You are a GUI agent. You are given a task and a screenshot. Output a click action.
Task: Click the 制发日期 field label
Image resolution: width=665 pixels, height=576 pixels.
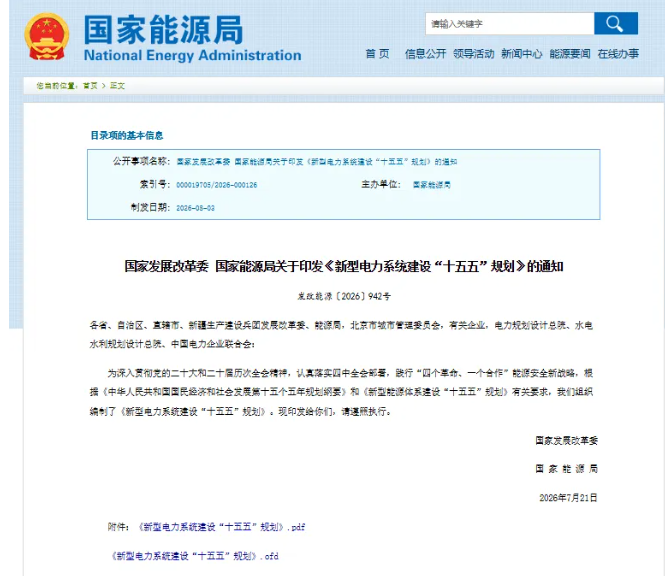(x=150, y=207)
